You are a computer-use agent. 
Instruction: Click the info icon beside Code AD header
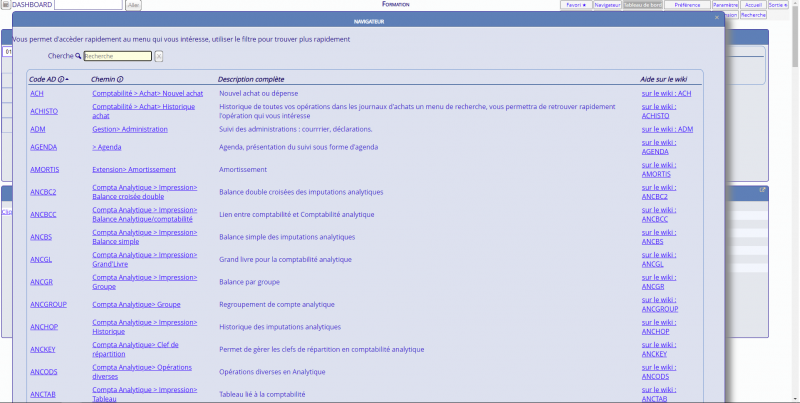pos(61,79)
